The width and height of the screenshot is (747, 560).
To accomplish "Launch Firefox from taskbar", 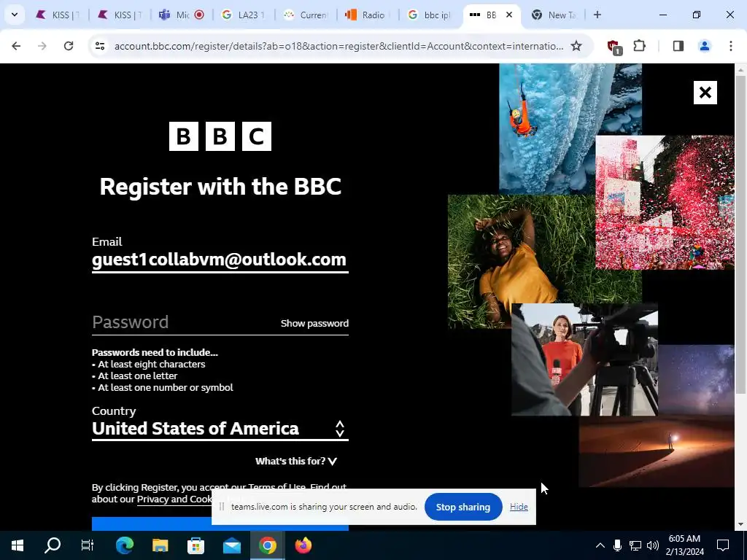I will tap(303, 545).
